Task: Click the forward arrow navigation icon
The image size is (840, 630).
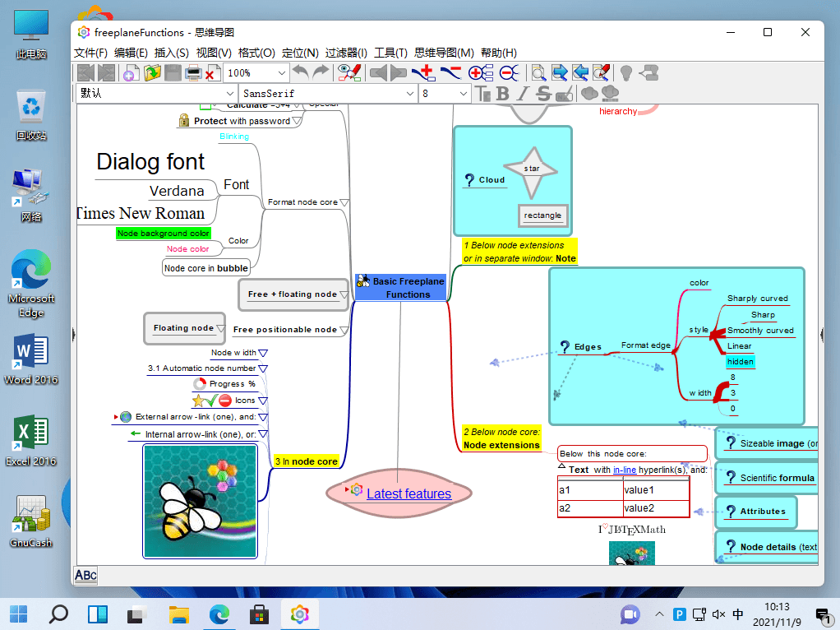Action: coord(398,73)
